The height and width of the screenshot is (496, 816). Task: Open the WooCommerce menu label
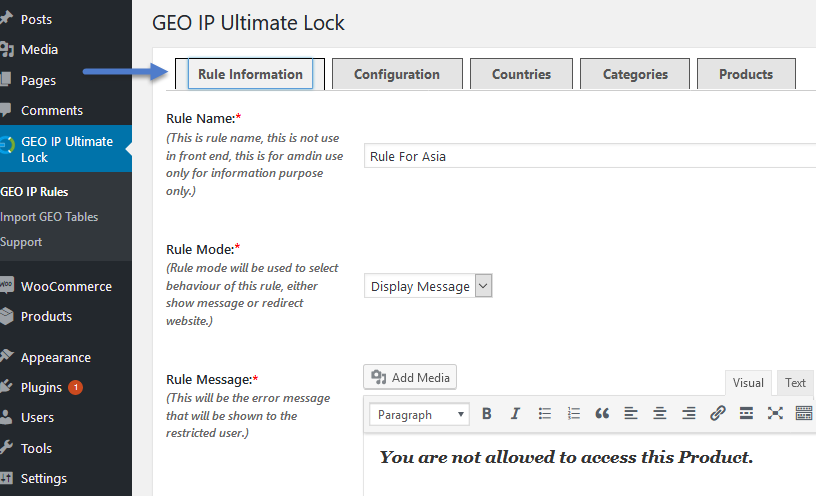[x=66, y=286]
